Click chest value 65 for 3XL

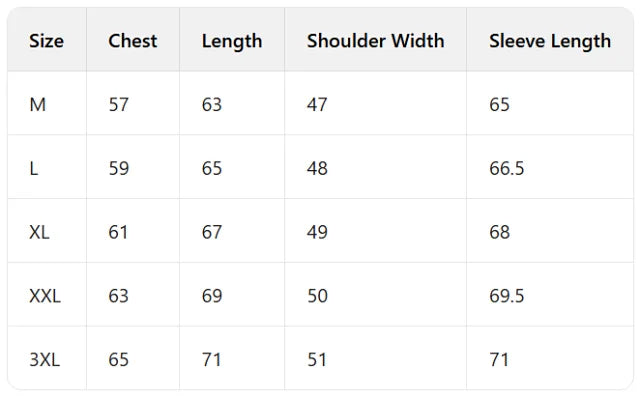[x=118, y=360]
